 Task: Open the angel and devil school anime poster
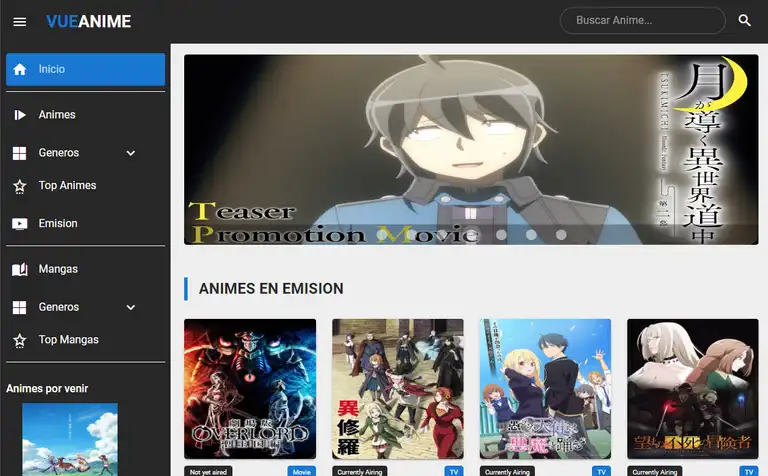tap(545, 389)
